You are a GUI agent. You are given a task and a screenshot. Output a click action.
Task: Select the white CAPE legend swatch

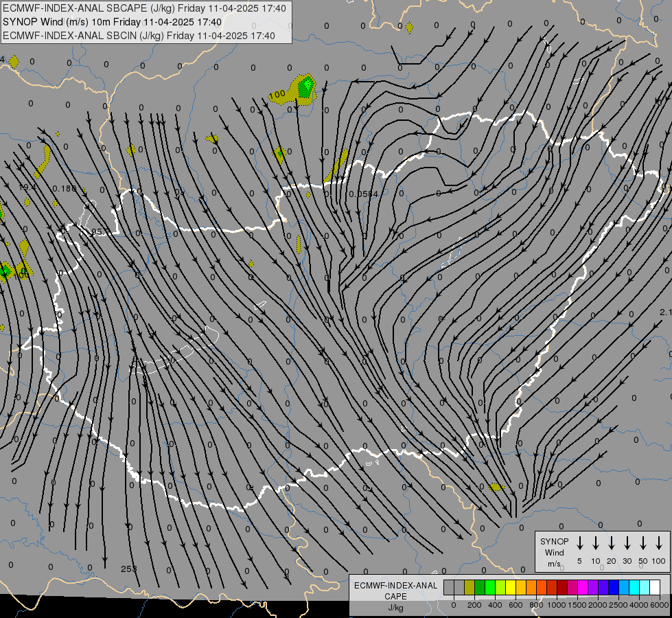pos(655,587)
